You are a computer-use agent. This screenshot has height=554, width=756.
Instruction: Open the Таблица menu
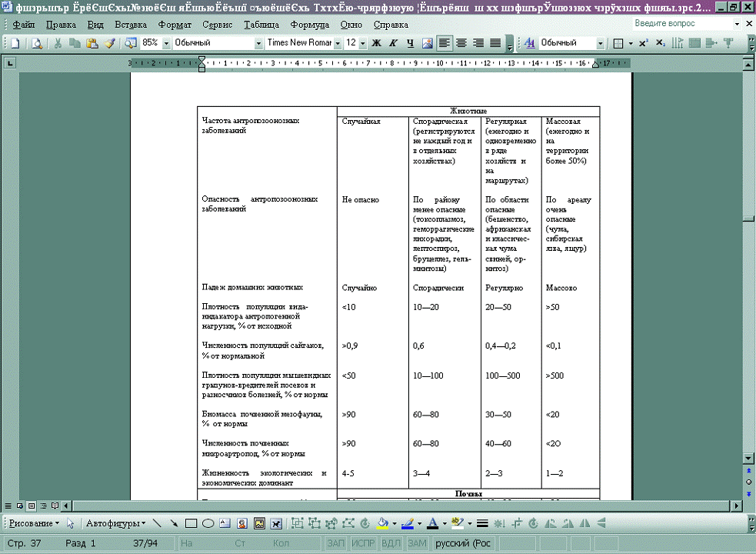[x=261, y=25]
